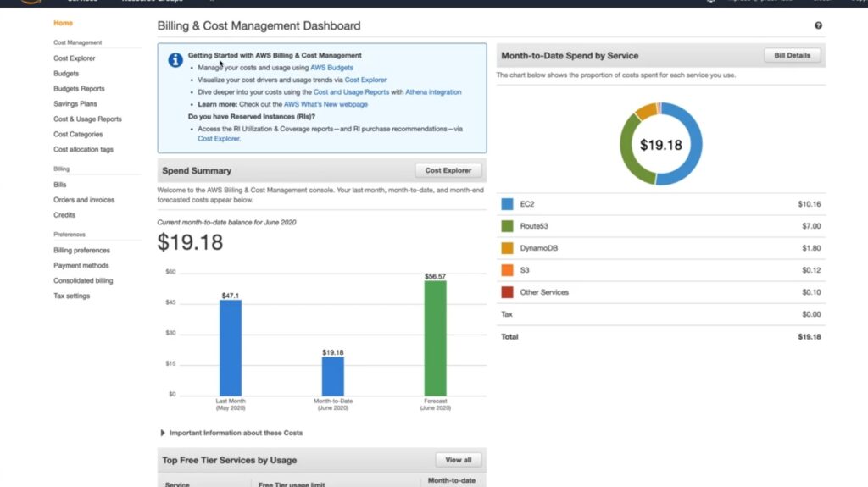Open Billing preferences
This screenshot has height=487, width=868.
(81, 250)
